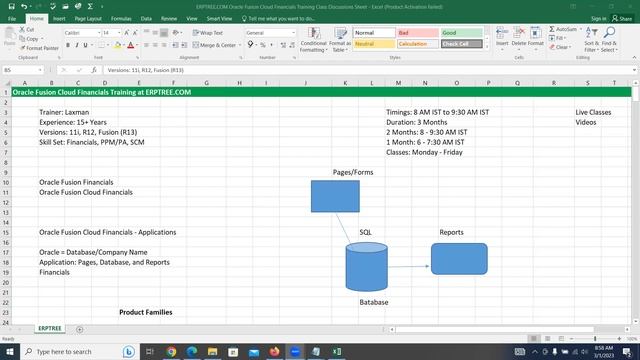Undo the last action
This screenshot has width=640, height=360.
24,6
